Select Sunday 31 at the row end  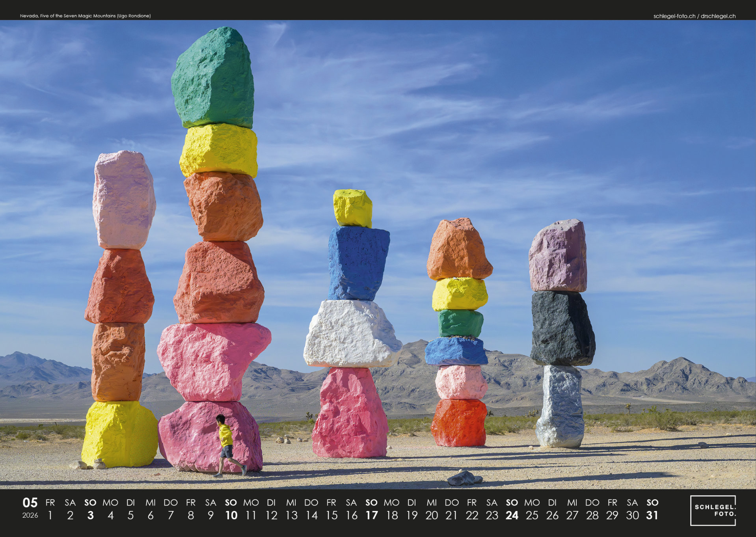pyautogui.click(x=652, y=515)
